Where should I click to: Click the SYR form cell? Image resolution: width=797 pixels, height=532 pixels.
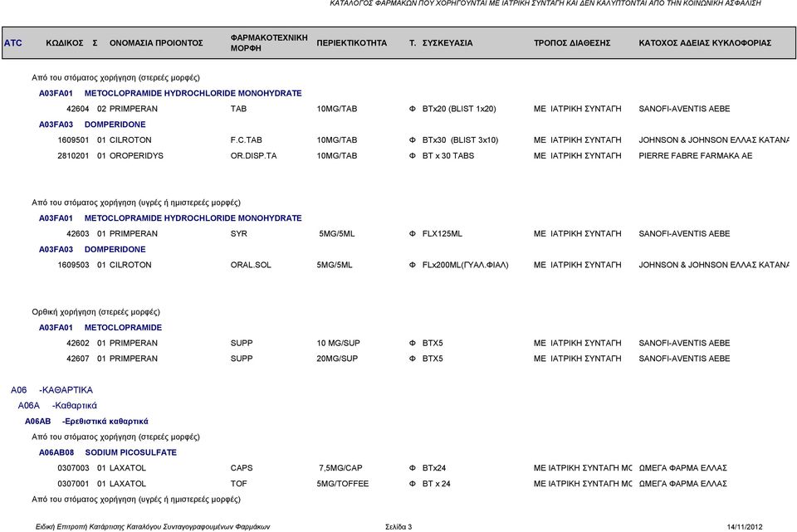(239, 234)
